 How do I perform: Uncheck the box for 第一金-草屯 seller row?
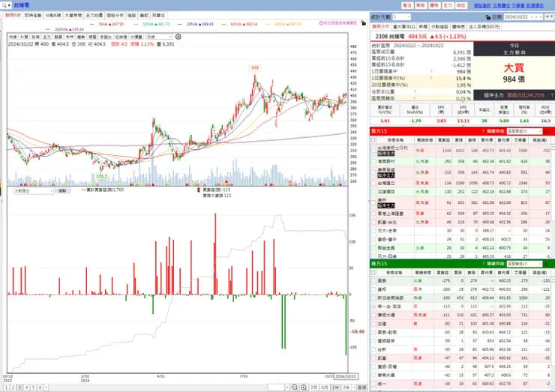pos(373,307)
